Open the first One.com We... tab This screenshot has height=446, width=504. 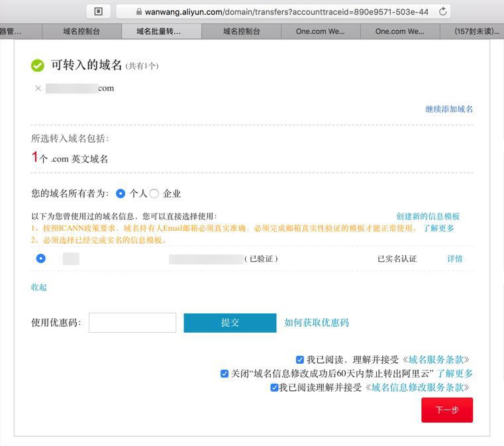[x=321, y=31]
